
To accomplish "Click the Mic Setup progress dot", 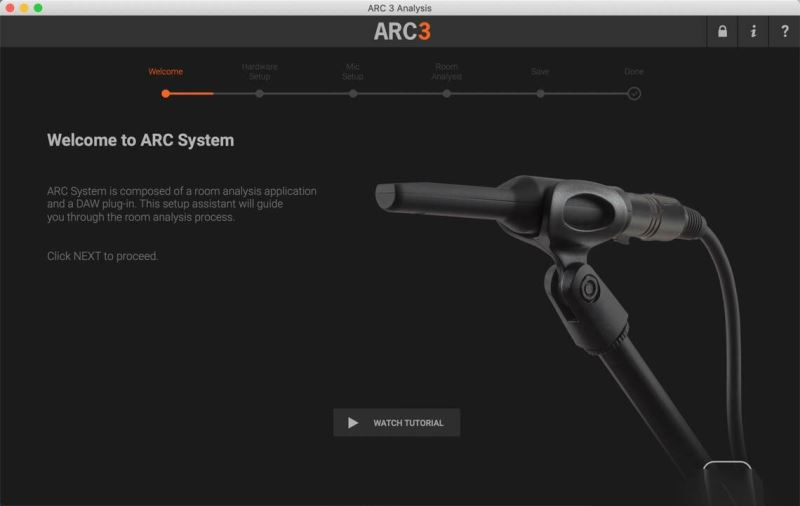I will [353, 93].
